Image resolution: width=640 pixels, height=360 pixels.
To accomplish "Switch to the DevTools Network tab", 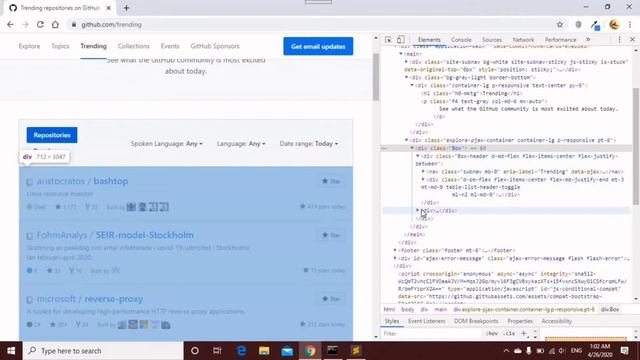I will [x=523, y=40].
